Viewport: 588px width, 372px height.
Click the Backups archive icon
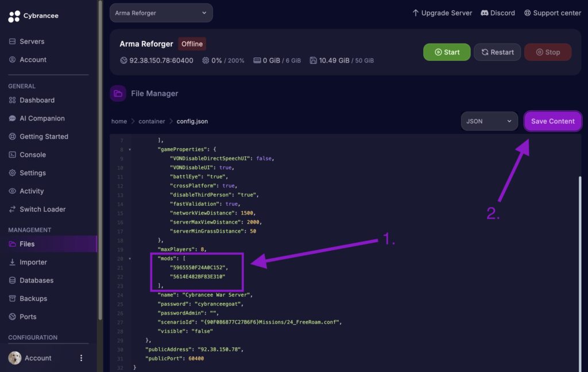(13, 298)
